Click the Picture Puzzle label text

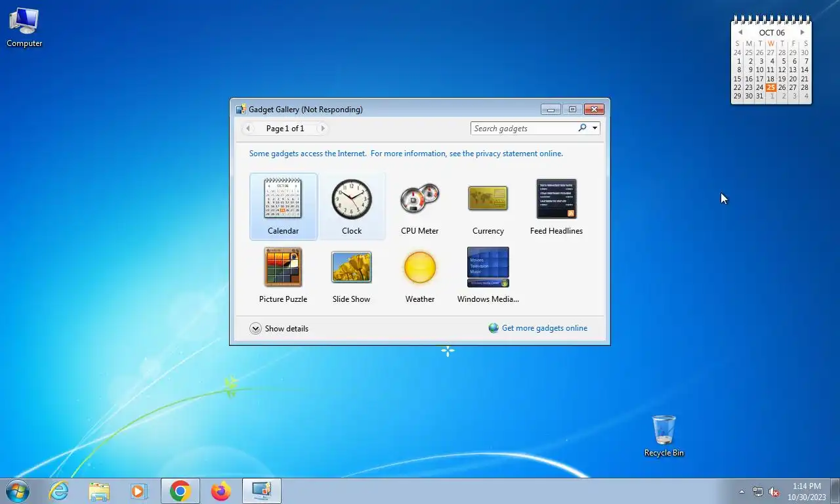pos(283,299)
